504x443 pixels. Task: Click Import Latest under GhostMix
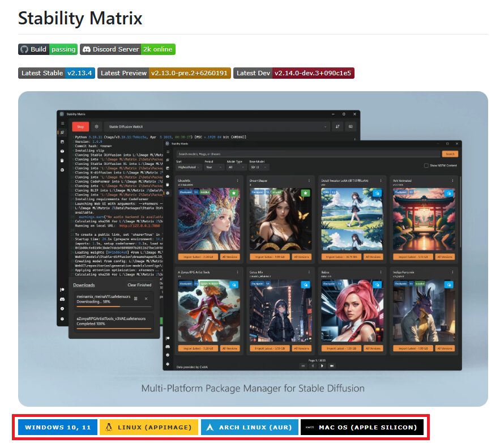198,257
